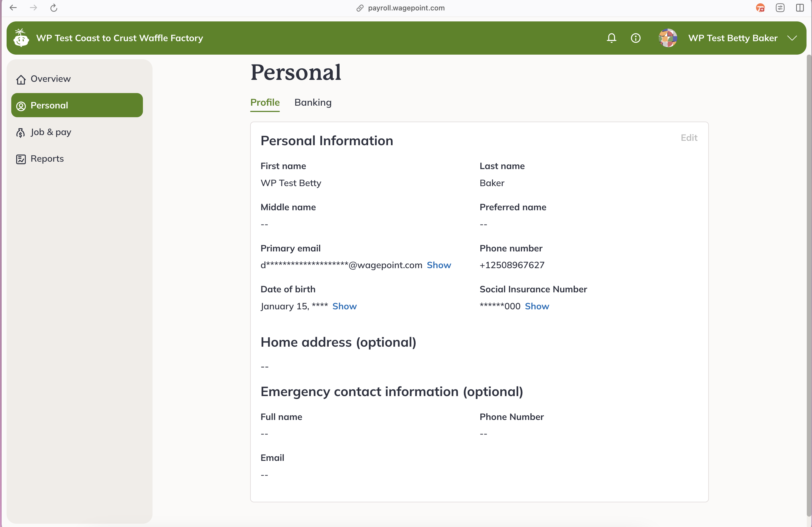This screenshot has width=812, height=527.
Task: Click the red extension badge icon
Action: pos(760,8)
